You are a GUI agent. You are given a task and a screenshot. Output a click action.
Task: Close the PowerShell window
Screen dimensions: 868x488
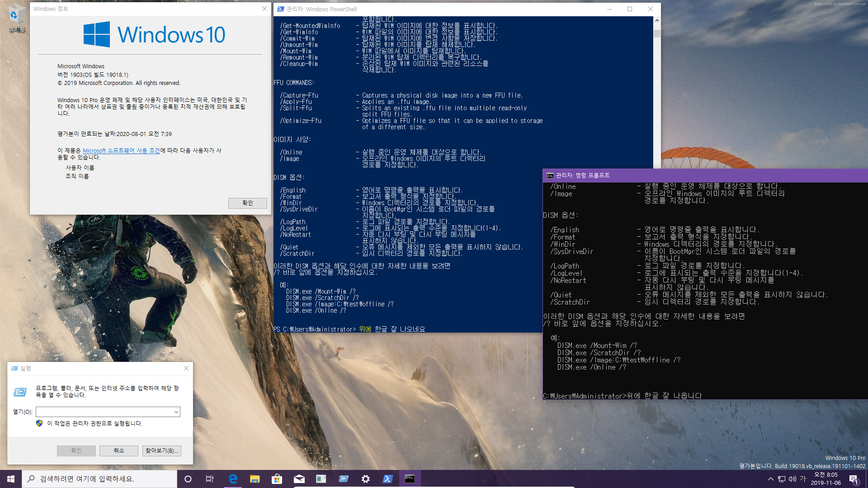tap(651, 9)
